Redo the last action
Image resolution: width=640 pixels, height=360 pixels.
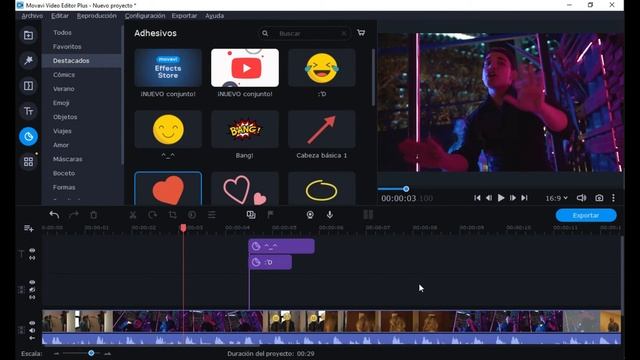click(x=74, y=215)
